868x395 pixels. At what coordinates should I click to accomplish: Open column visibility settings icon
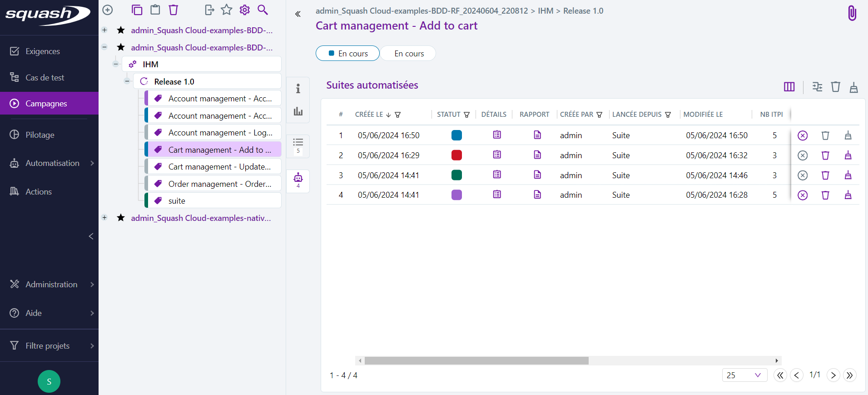click(x=789, y=87)
